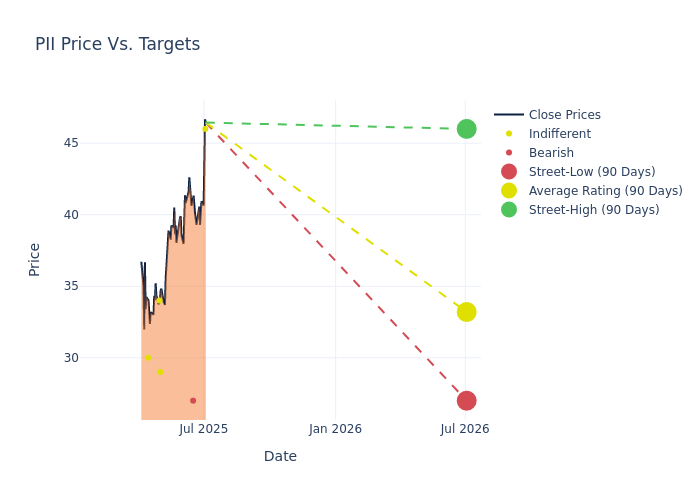This screenshot has height=500, width=700.
Task: Click the red Bearish dot near 27
Action: point(193,401)
